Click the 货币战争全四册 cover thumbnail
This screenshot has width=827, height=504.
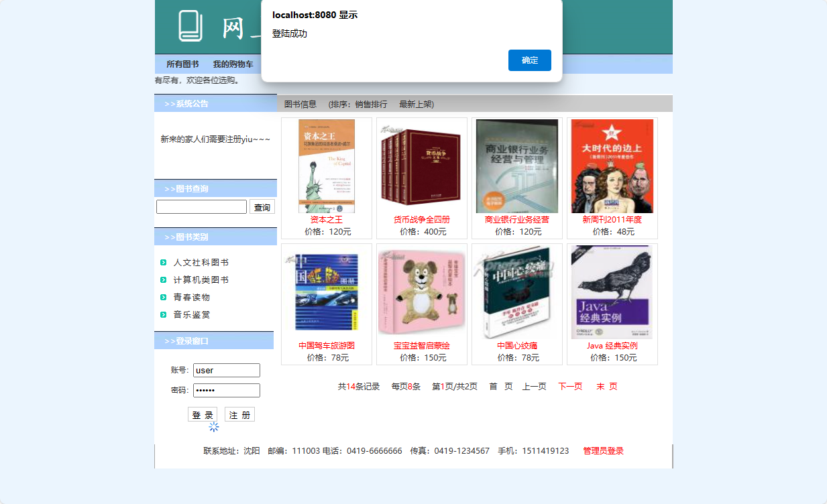[421, 165]
